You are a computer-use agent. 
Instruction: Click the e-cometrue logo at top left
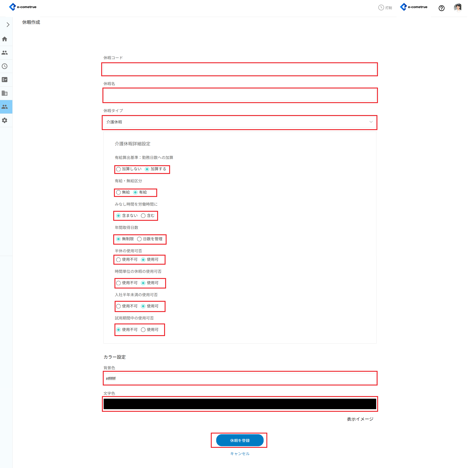point(23,7)
